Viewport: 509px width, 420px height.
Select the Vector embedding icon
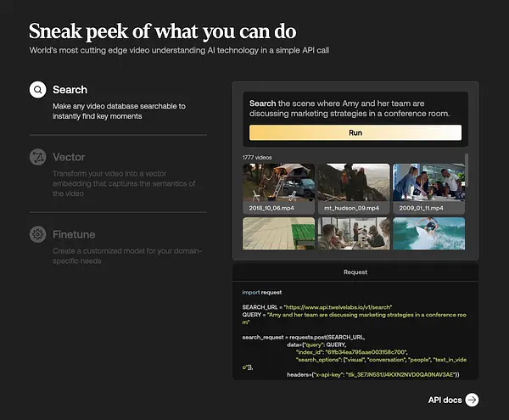(x=37, y=157)
